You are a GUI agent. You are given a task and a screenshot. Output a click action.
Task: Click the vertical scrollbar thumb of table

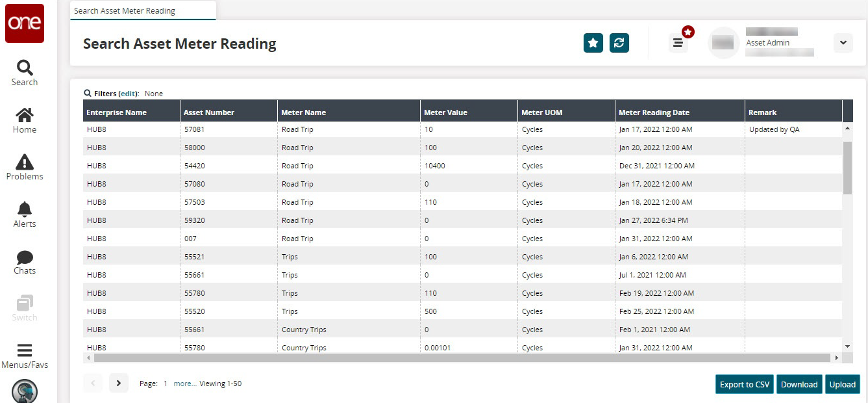pos(847,168)
